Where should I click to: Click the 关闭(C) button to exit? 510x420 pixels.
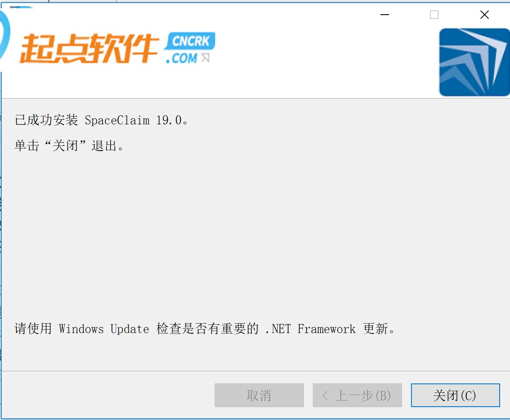pos(455,395)
